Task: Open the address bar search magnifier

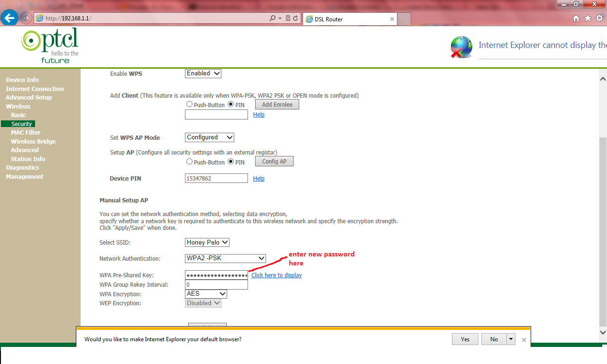Action: 273,18
